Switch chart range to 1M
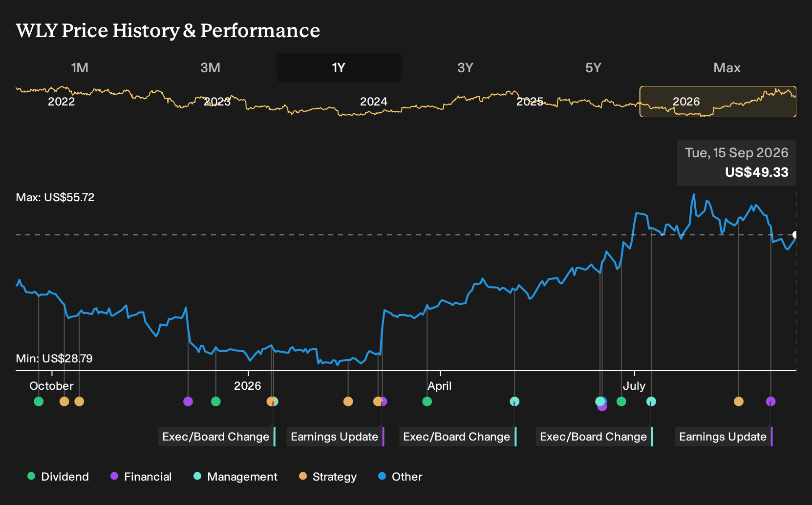 point(80,67)
